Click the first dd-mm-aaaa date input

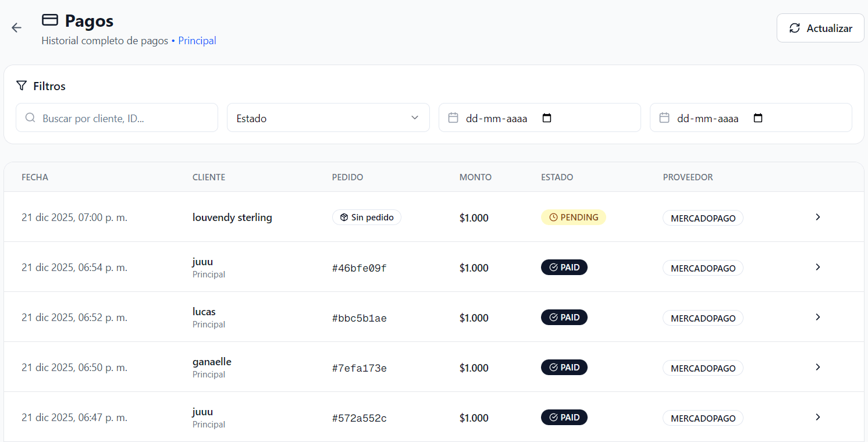pos(496,118)
